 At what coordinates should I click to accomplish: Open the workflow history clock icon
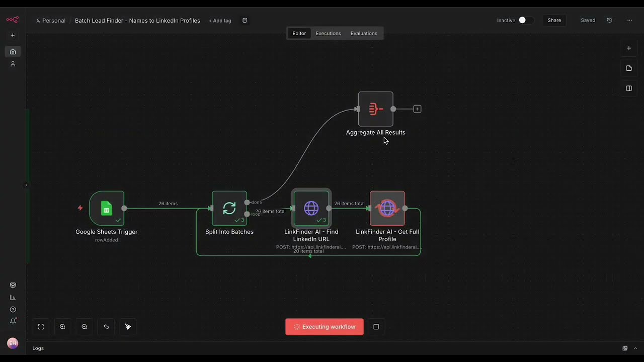pos(609,20)
